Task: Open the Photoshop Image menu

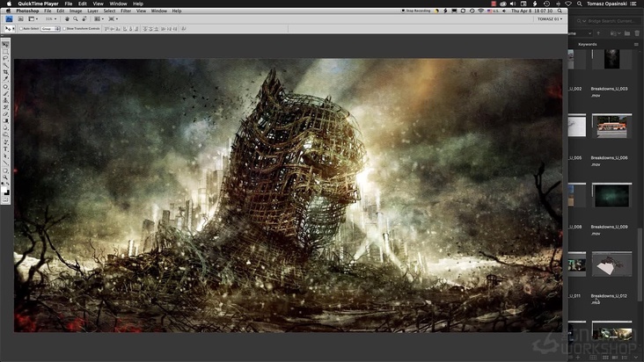Action: point(76,11)
